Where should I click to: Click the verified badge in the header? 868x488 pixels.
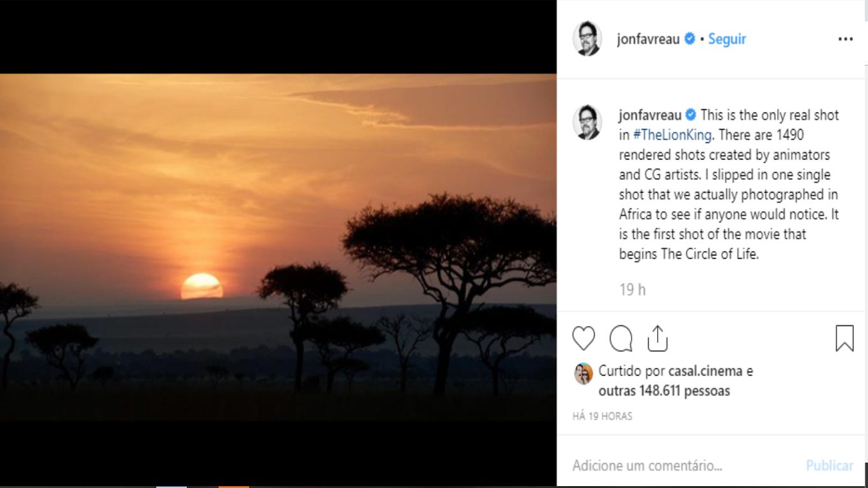[689, 39]
